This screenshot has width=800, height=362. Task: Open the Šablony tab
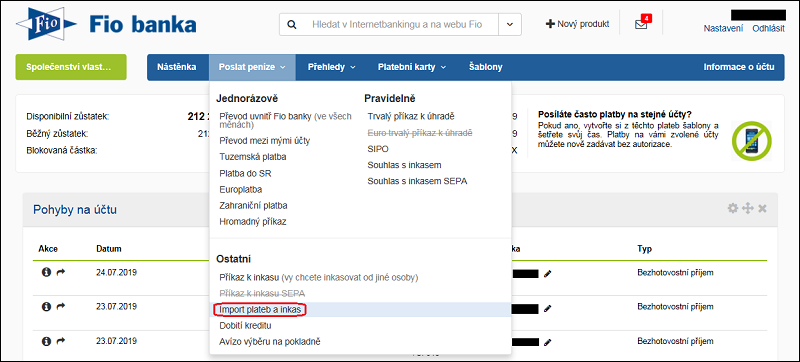click(485, 67)
